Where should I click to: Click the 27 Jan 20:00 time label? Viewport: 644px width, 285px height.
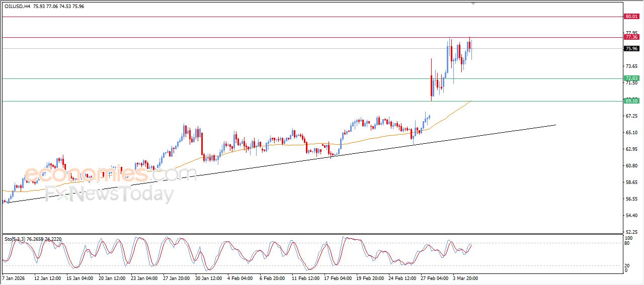[177, 277]
